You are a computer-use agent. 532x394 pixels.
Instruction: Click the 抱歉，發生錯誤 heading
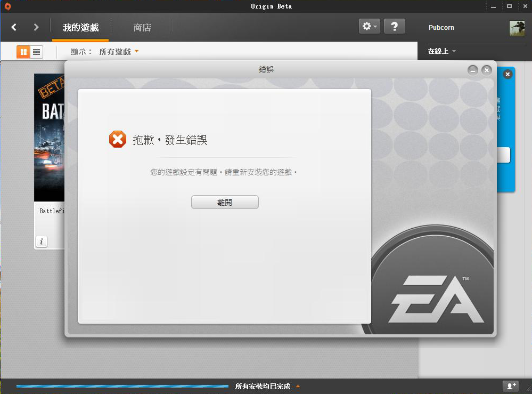click(170, 140)
